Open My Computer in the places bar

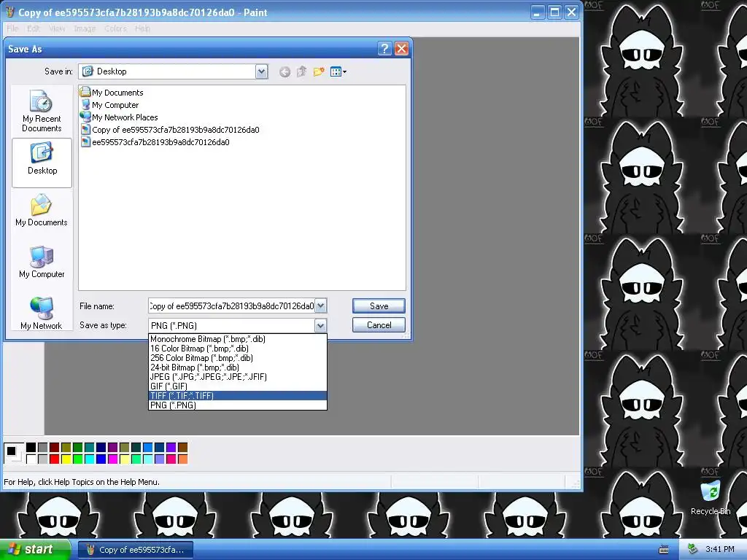pyautogui.click(x=42, y=262)
